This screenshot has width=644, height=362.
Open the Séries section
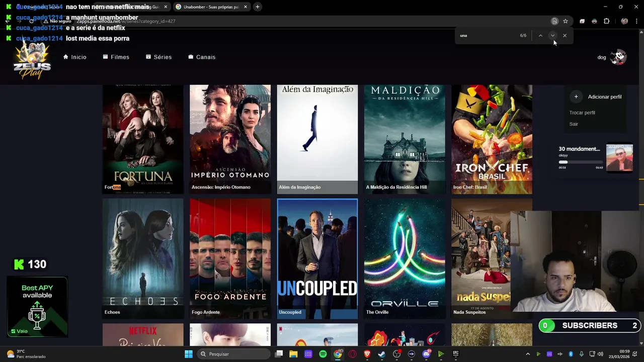pyautogui.click(x=158, y=57)
